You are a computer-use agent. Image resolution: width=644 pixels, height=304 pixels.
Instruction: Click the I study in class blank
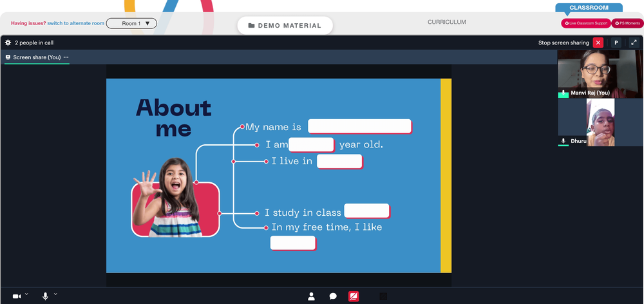pyautogui.click(x=367, y=211)
